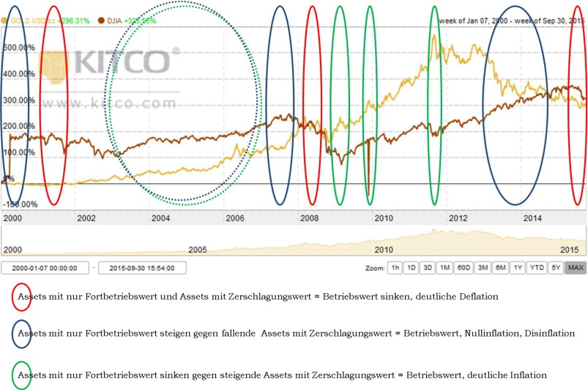
Task: Set chart zoom to 3D
Action: (428, 268)
